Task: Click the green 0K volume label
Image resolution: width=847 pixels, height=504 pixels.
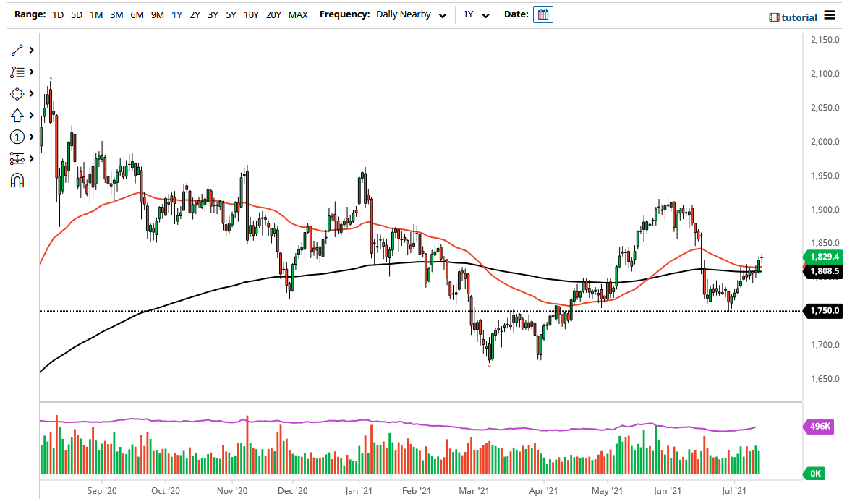Action: (x=814, y=474)
